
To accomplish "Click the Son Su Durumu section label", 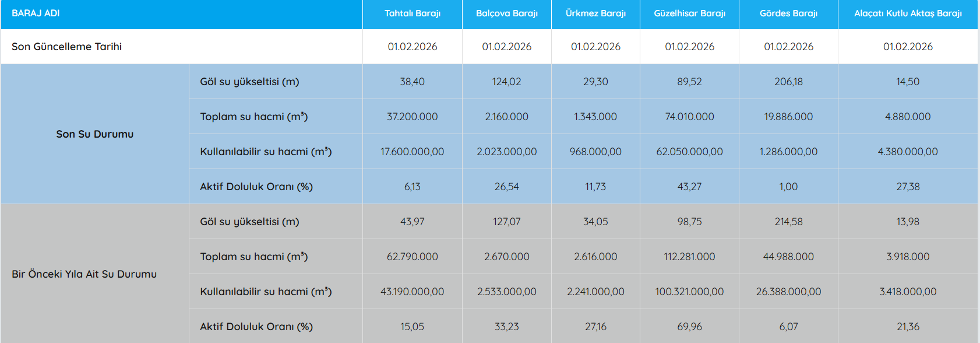I will click(94, 134).
